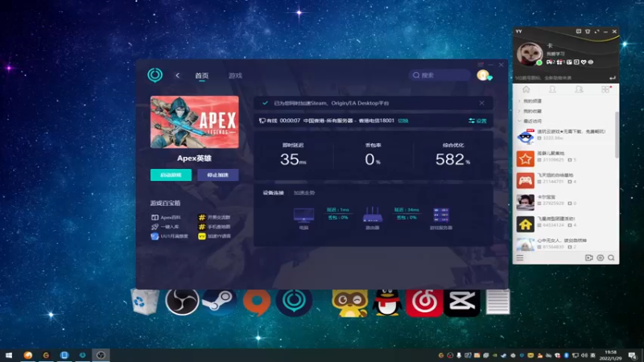
Task: Click the Apex Legends cover thumbnail
Action: click(x=194, y=122)
